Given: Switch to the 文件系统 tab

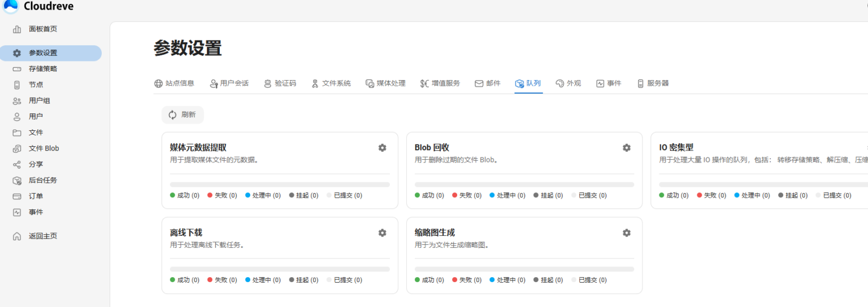Looking at the screenshot, I should pos(331,84).
